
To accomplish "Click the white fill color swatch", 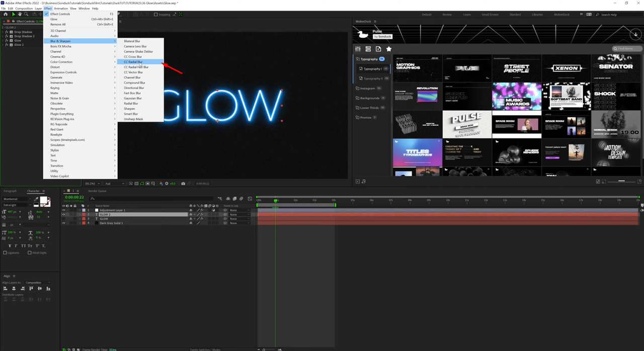I will tap(43, 200).
